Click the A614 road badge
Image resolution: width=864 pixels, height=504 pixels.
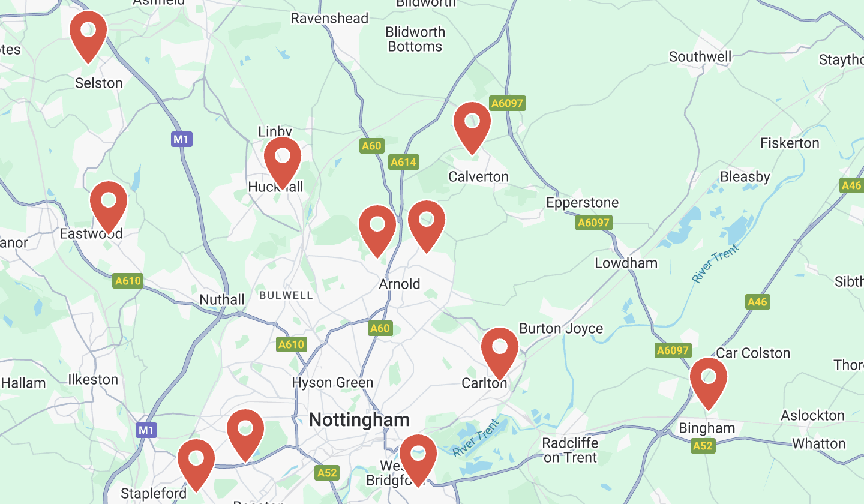(x=403, y=162)
